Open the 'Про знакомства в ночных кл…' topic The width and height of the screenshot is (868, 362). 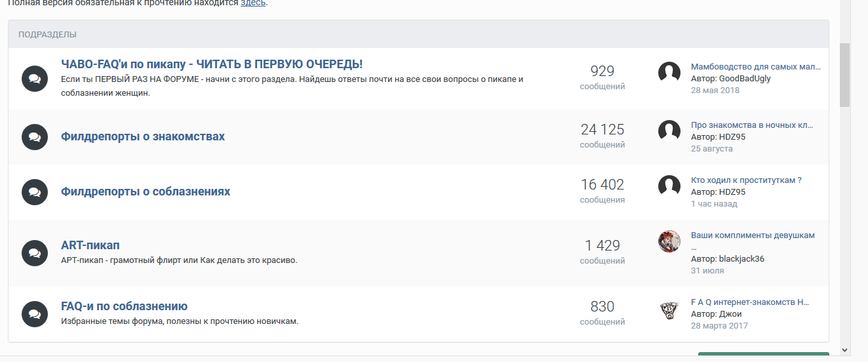coord(752,125)
